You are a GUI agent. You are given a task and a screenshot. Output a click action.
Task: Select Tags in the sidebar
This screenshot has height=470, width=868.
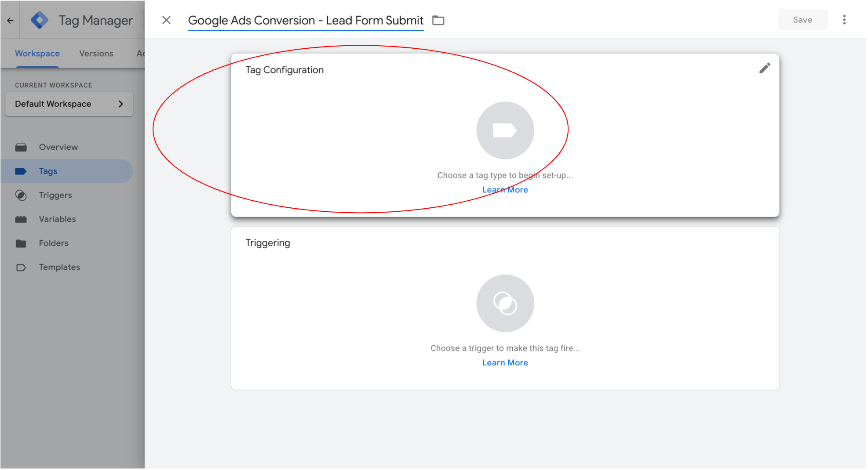48,171
